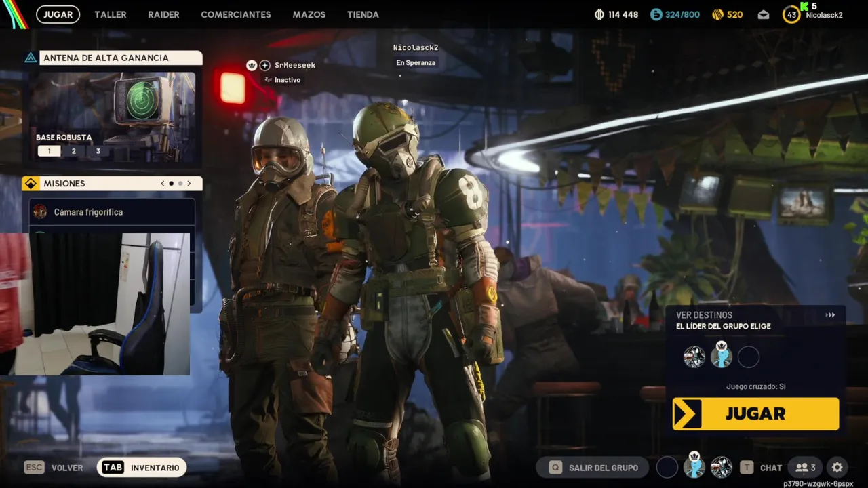Go to previous missions page arrow
This screenshot has height=488, width=868.
(163, 184)
